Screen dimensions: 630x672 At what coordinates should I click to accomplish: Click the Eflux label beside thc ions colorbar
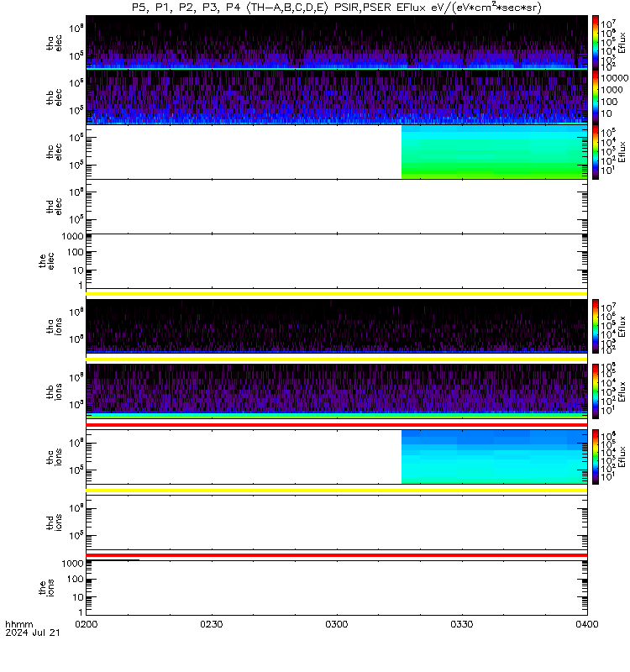pos(622,457)
